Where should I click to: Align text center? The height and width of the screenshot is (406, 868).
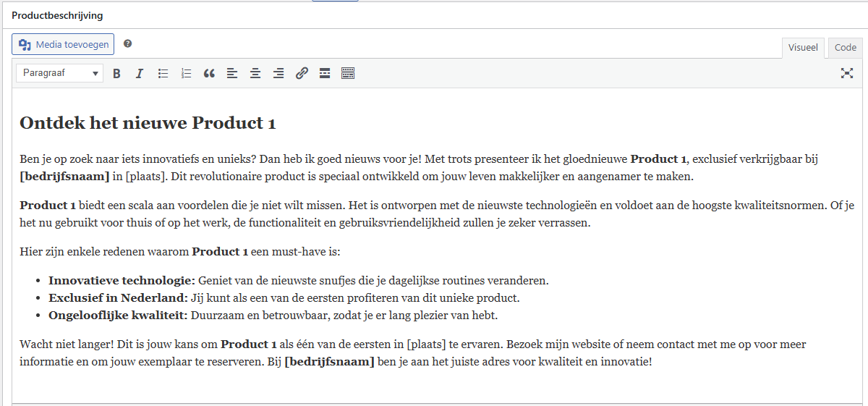(255, 73)
